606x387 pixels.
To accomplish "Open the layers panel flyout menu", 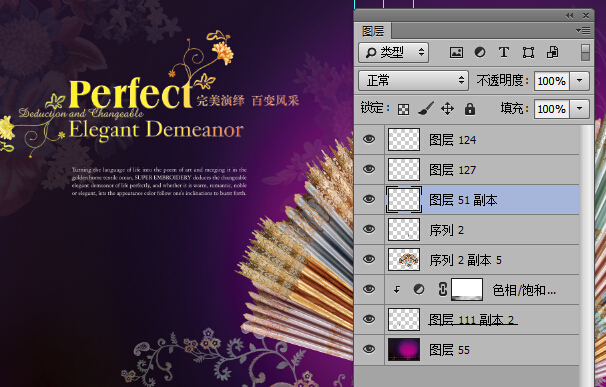I will click(583, 31).
